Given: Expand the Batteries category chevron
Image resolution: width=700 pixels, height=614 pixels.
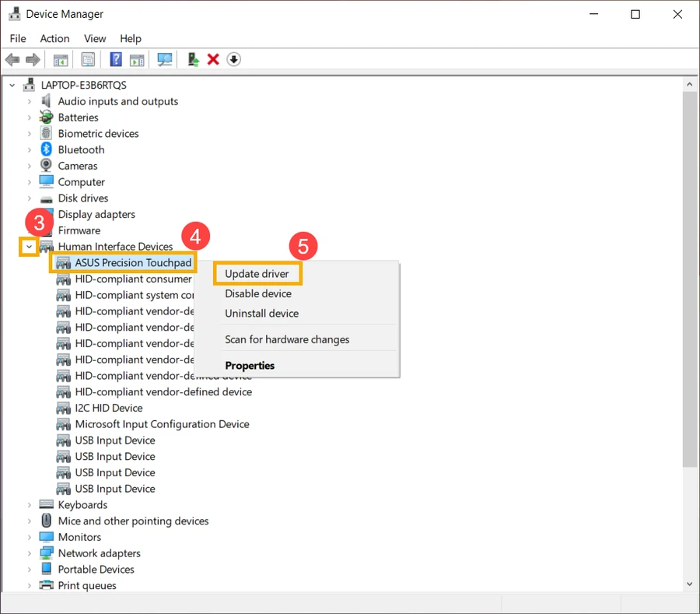Looking at the screenshot, I should [x=29, y=118].
